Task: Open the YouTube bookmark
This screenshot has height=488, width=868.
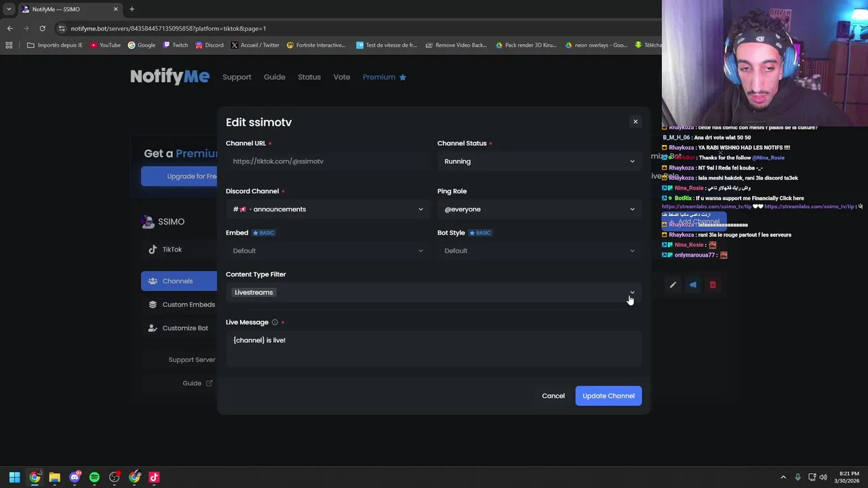Action: (105, 45)
